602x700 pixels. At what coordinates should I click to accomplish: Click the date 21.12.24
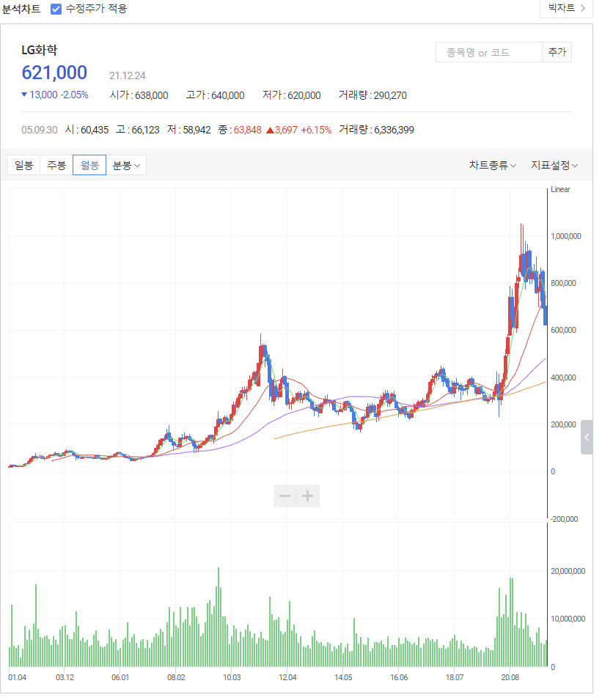128,76
